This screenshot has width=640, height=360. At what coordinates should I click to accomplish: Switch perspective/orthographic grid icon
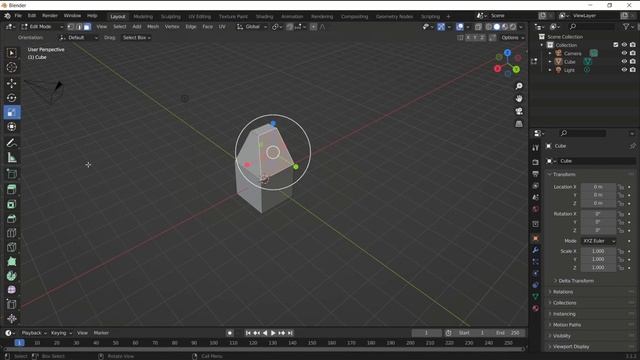(519, 124)
